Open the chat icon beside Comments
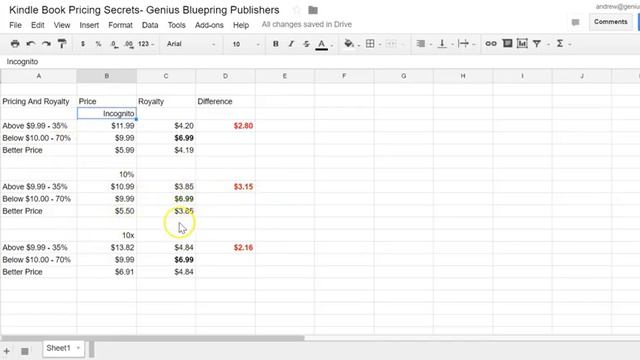The height and width of the screenshot is (360, 640). point(576,22)
